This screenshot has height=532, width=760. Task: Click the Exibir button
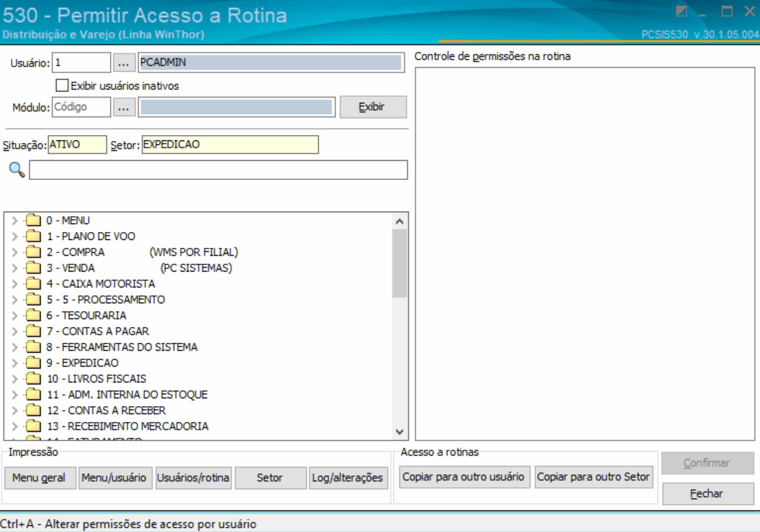pyautogui.click(x=373, y=107)
